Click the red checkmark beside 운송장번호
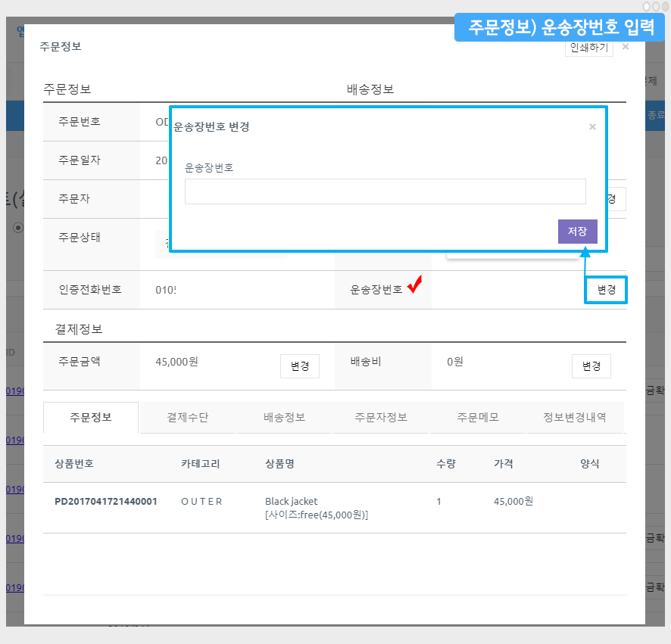671x644 pixels. [x=414, y=285]
